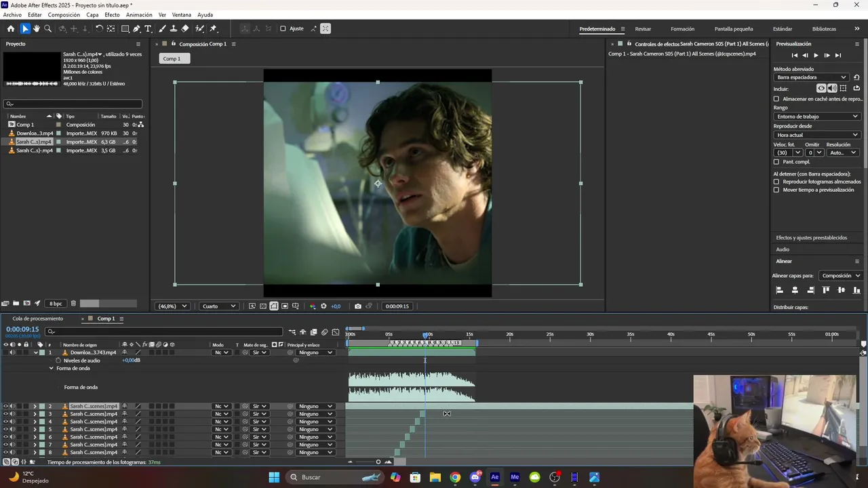Screen dimensions: 868x488
Task: Switch to the 'Pantalla pequeña' workspace
Action: pos(734,29)
